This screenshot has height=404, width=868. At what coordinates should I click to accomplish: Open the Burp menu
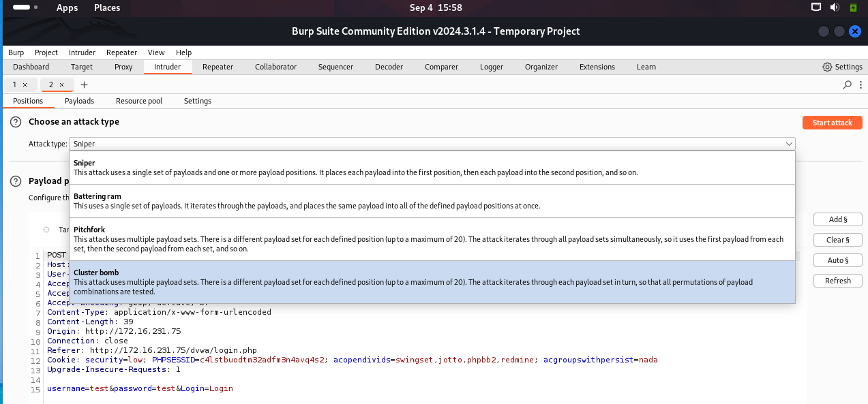tap(16, 52)
